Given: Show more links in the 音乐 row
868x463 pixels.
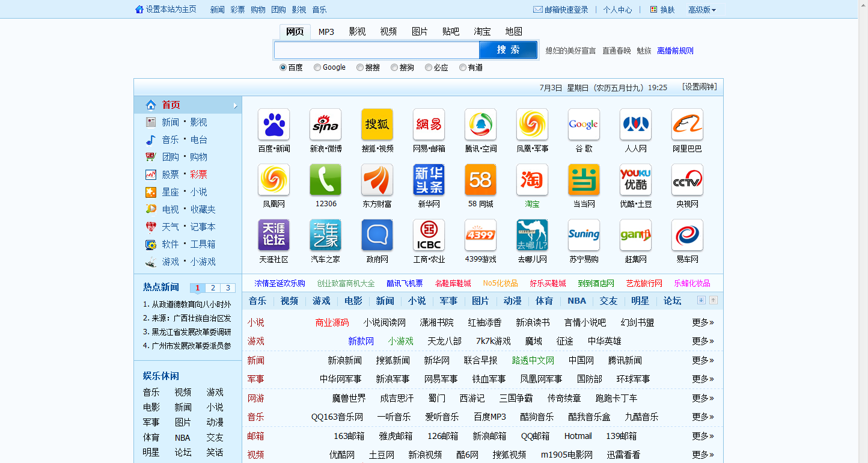Looking at the screenshot, I should (703, 417).
